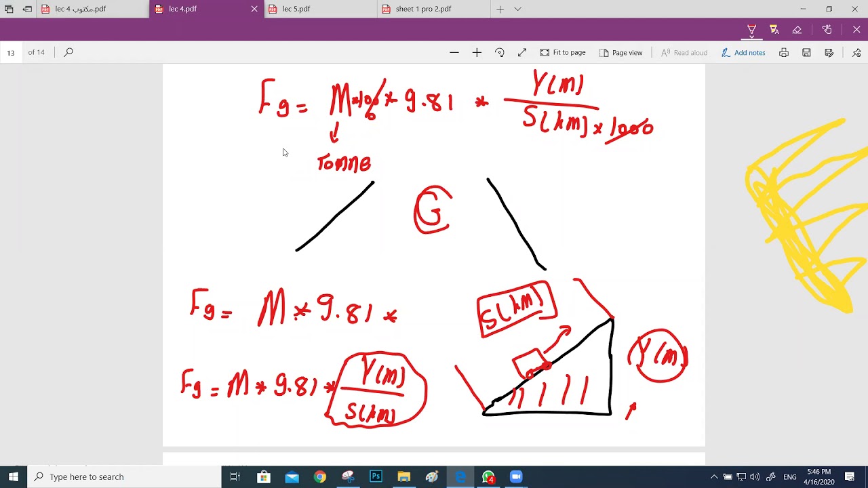Print the PDF document
The height and width of the screenshot is (488, 868).
[784, 52]
